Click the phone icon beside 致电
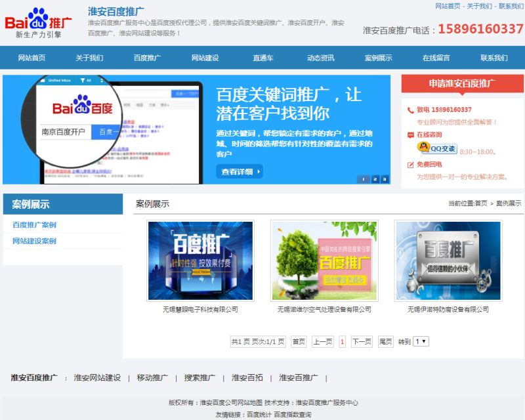 coord(410,110)
